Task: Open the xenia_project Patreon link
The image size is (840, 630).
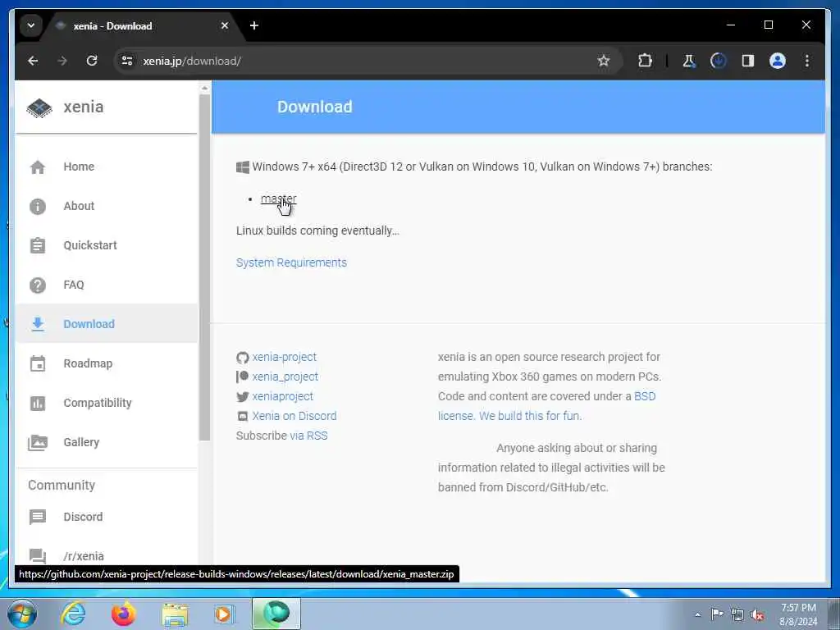Action: pyautogui.click(x=285, y=377)
